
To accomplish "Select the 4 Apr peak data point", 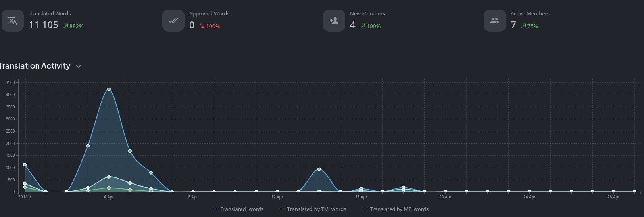I will (x=109, y=89).
